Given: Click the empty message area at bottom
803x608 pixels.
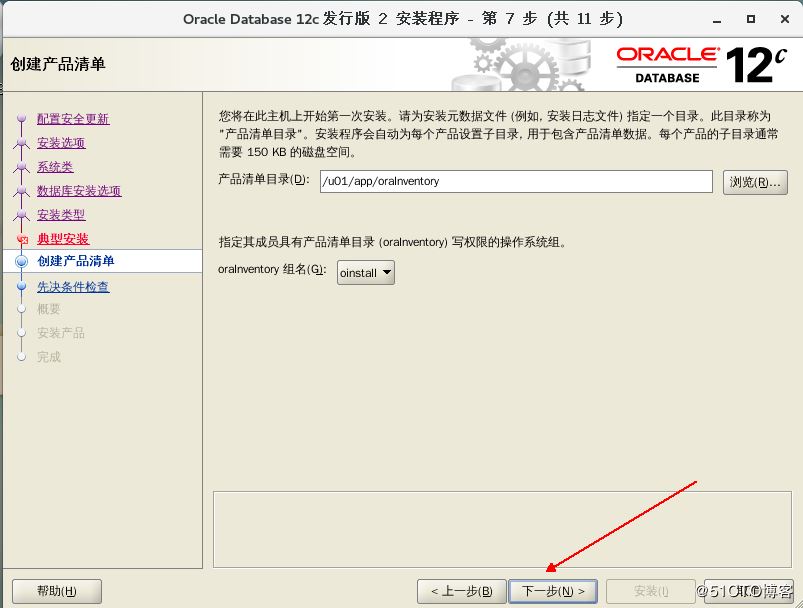Looking at the screenshot, I should coord(502,530).
